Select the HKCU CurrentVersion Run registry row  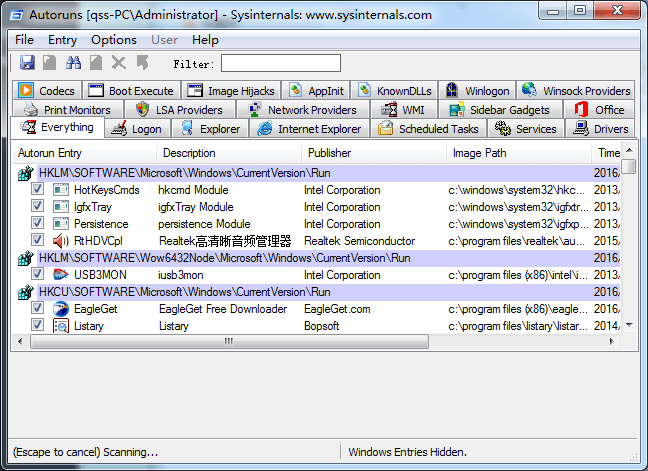click(329, 292)
